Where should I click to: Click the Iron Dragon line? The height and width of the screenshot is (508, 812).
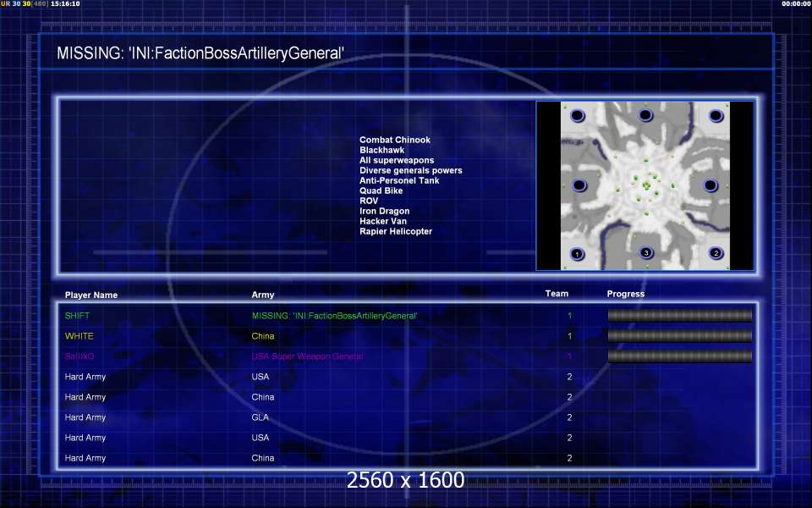(x=384, y=211)
